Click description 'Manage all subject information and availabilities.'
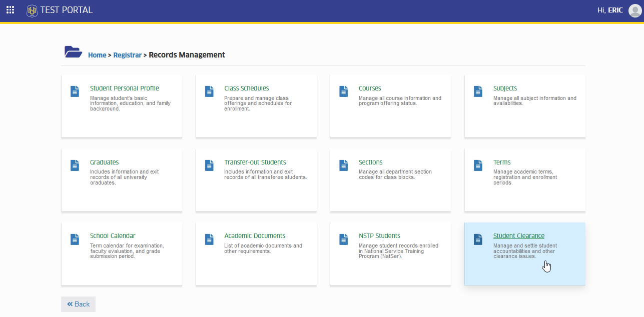This screenshot has height=317, width=644. coord(535,101)
